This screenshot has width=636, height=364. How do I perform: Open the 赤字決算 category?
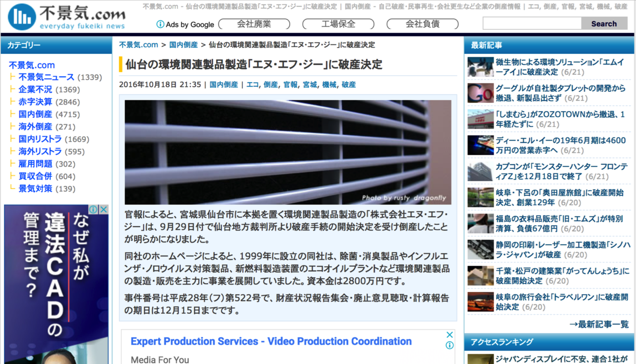[35, 102]
